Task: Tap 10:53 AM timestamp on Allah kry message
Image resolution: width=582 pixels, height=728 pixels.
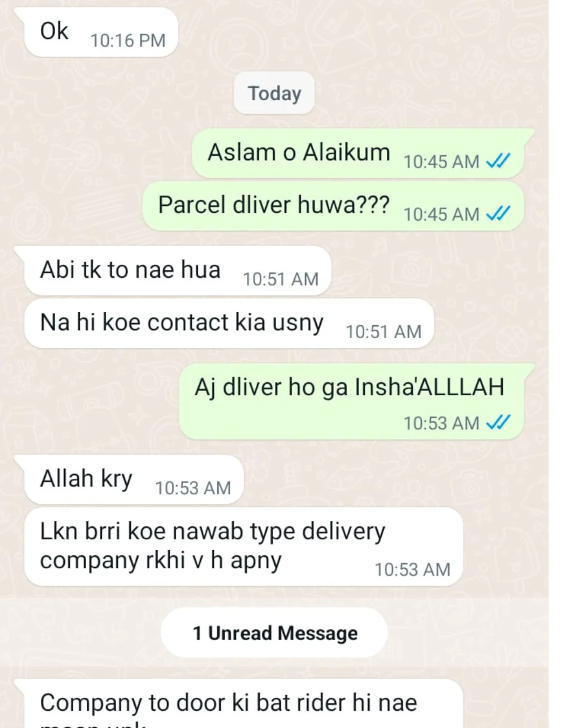Action: pyautogui.click(x=193, y=488)
